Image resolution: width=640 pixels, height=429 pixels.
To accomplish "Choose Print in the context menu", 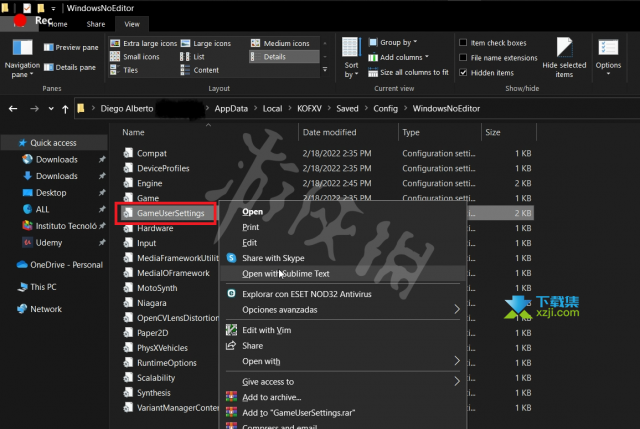I will pos(250,227).
